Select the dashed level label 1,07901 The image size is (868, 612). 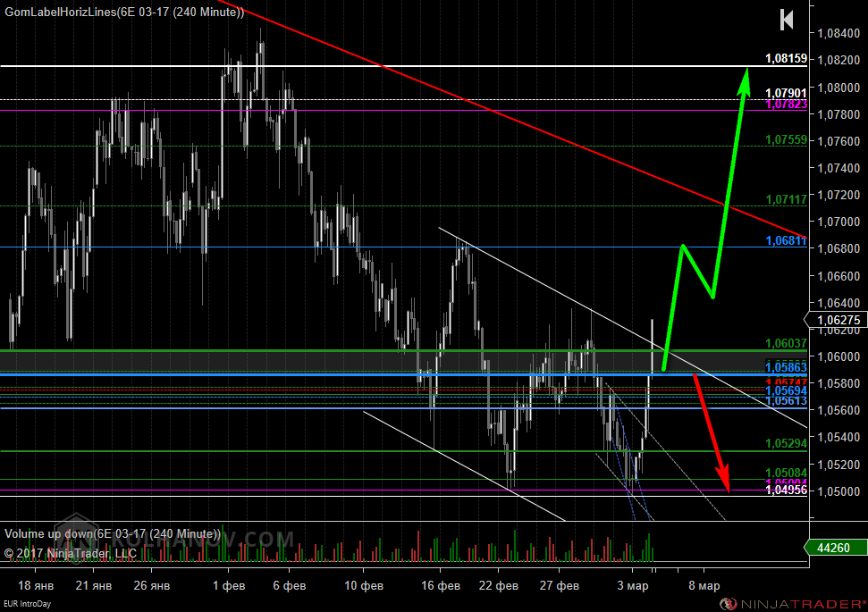tap(786, 92)
